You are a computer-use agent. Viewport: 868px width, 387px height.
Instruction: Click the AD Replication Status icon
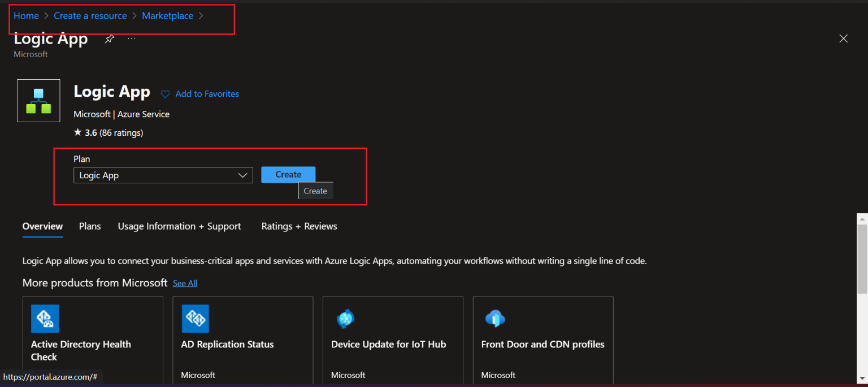[x=195, y=319]
